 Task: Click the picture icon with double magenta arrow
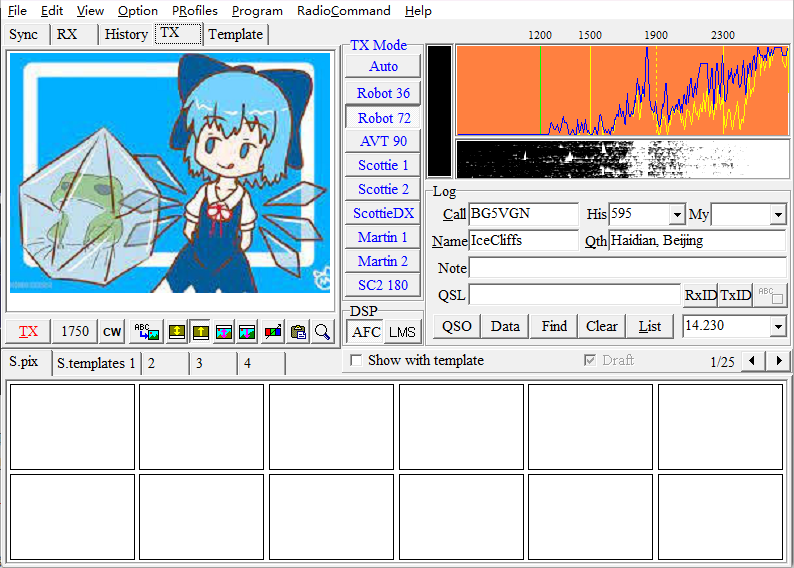point(224,332)
